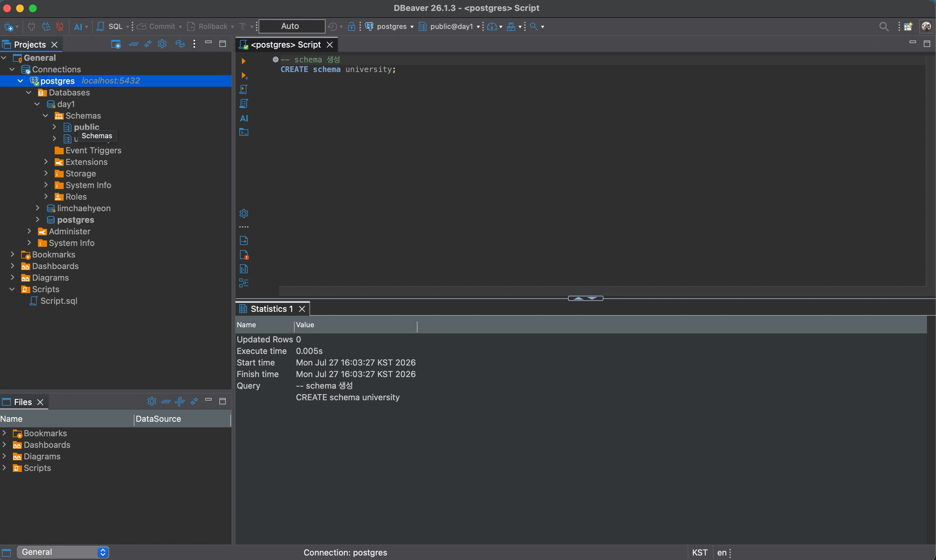Image resolution: width=936 pixels, height=560 pixels.
Task: Click the diagram blocks toolbar icon
Action: (511, 26)
